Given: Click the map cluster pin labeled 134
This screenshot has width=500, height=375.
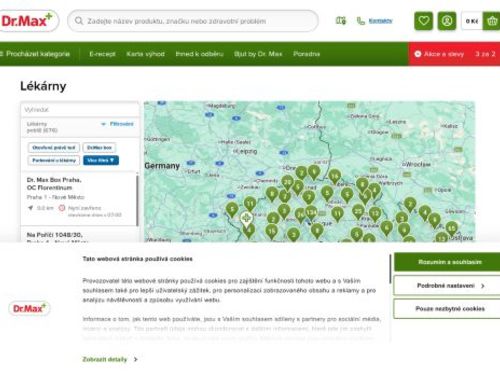Looking at the screenshot, I should click(x=311, y=213).
